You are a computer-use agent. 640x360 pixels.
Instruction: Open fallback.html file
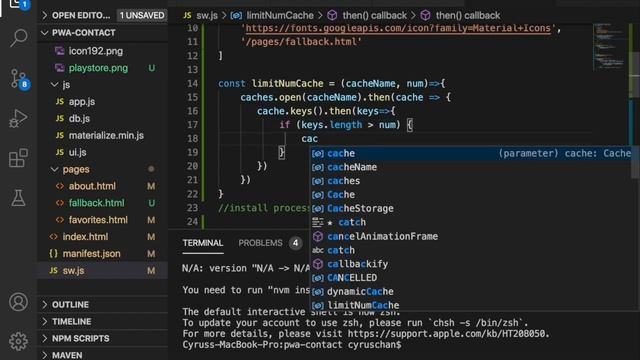[102, 203]
